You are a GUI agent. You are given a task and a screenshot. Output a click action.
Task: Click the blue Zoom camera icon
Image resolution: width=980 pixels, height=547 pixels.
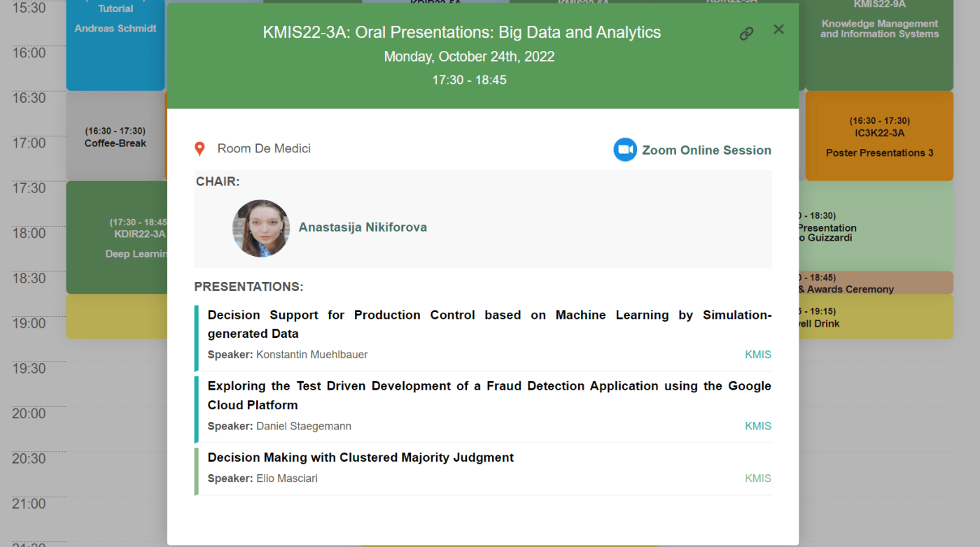(x=624, y=150)
